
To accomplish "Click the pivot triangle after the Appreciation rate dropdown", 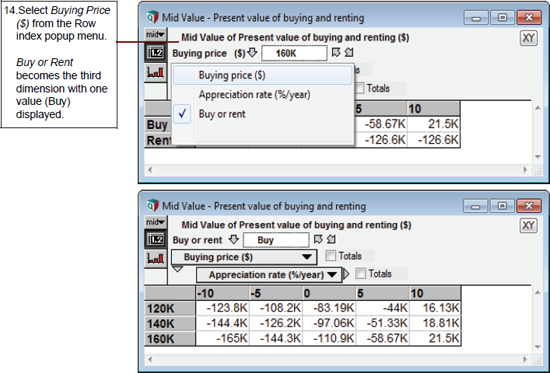I will click(x=346, y=274).
